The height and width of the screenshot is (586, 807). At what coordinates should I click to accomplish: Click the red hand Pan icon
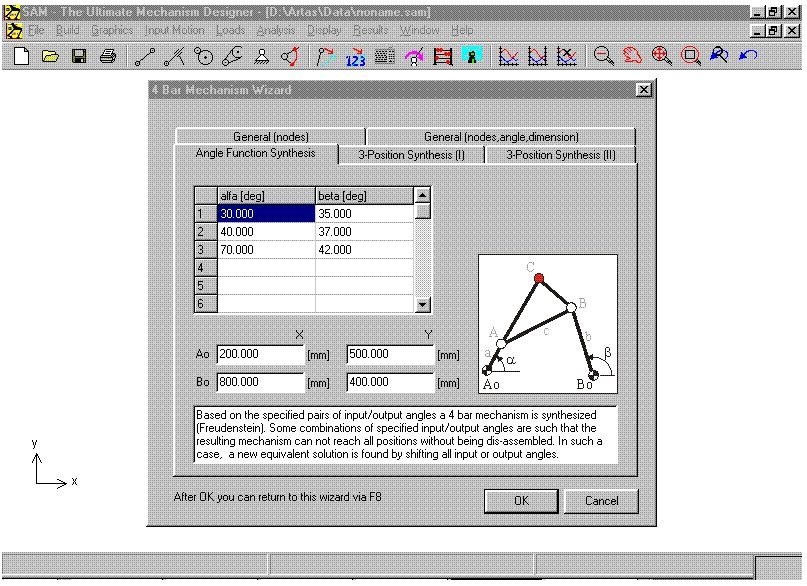tap(632, 56)
